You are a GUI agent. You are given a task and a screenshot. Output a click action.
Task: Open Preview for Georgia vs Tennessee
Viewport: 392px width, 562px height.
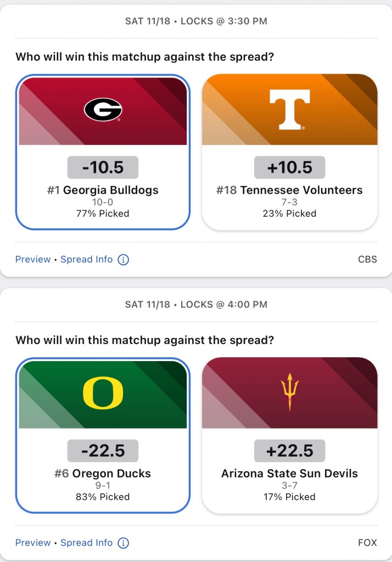click(33, 260)
